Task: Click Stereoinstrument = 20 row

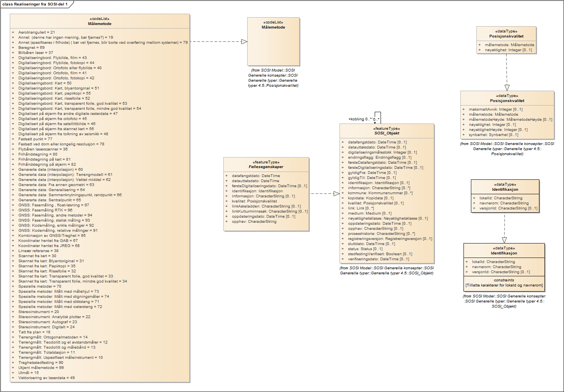Action: (39, 312)
